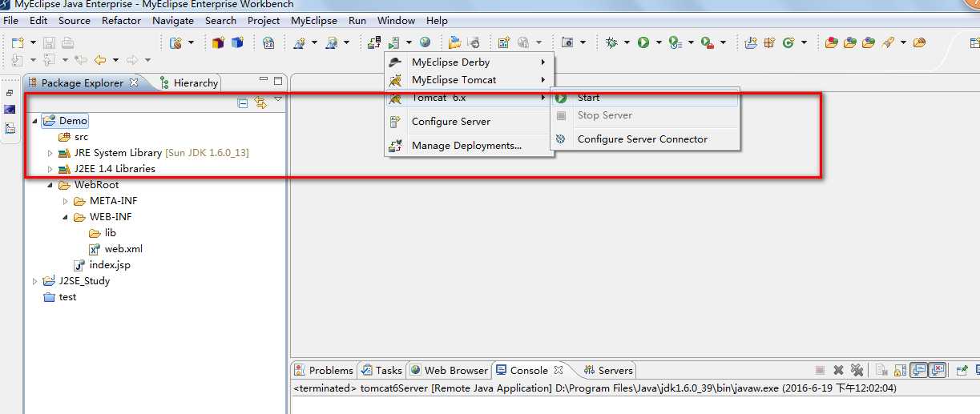980x414 pixels.
Task: Click the Debug bug icon
Action: 611,42
